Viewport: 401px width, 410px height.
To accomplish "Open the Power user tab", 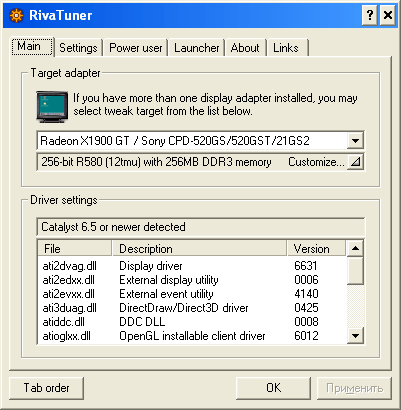I will (136, 48).
